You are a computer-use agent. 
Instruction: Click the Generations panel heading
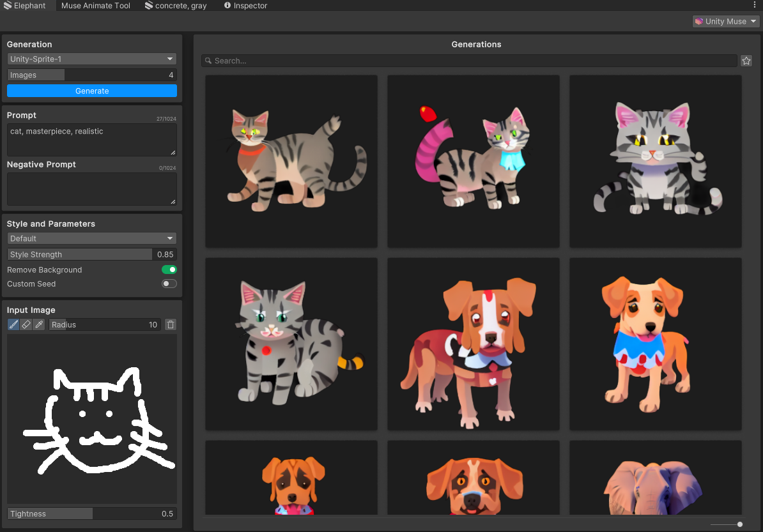476,44
